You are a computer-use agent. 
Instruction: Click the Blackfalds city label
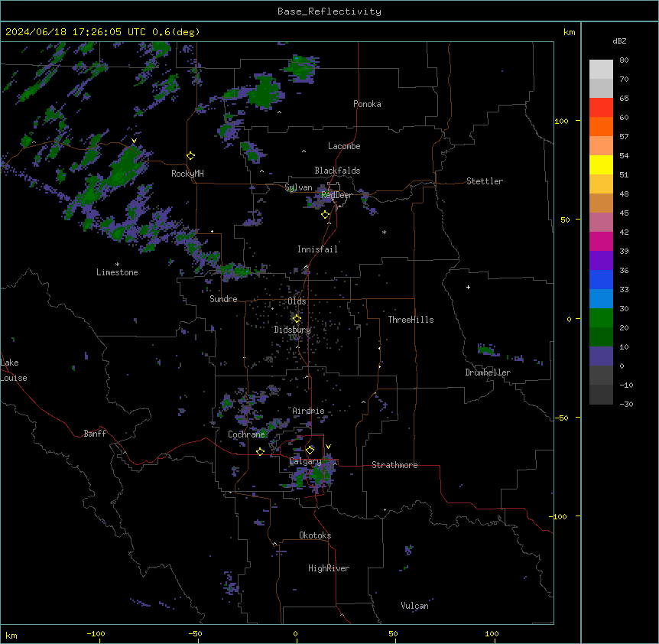337,171
